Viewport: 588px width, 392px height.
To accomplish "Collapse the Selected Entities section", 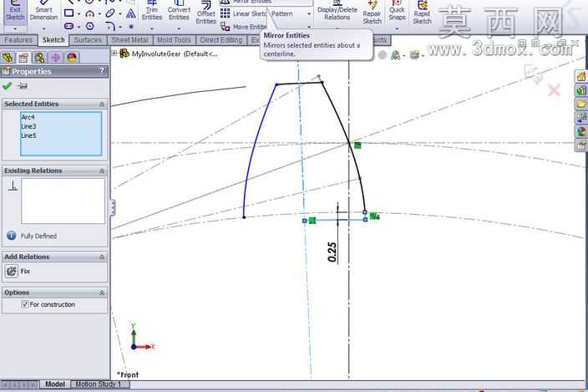I will point(102,104).
